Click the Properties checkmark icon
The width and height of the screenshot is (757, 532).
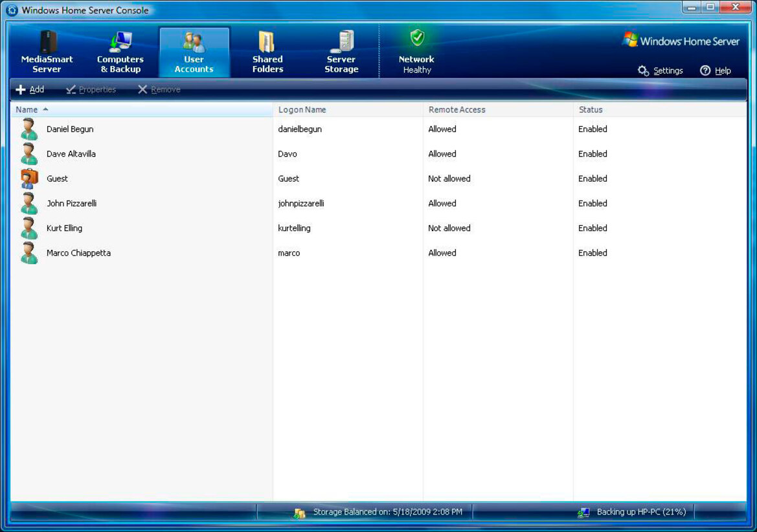[71, 89]
